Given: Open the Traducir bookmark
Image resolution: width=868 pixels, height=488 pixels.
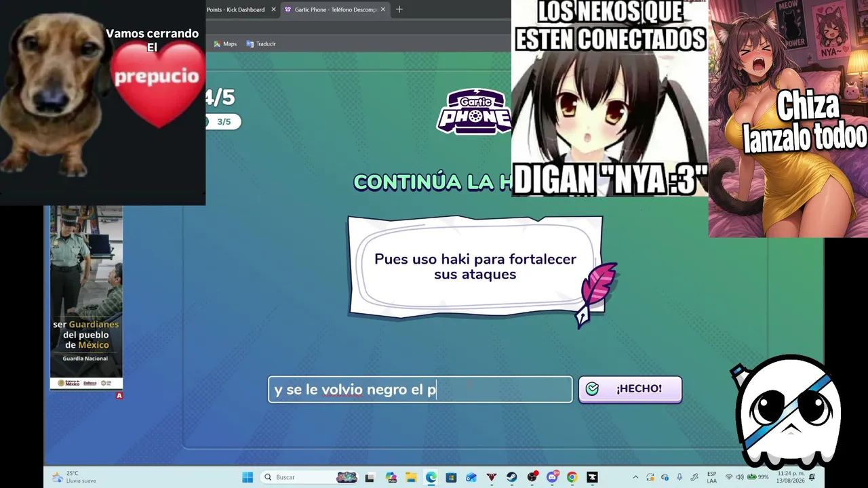Looking at the screenshot, I should 261,44.
